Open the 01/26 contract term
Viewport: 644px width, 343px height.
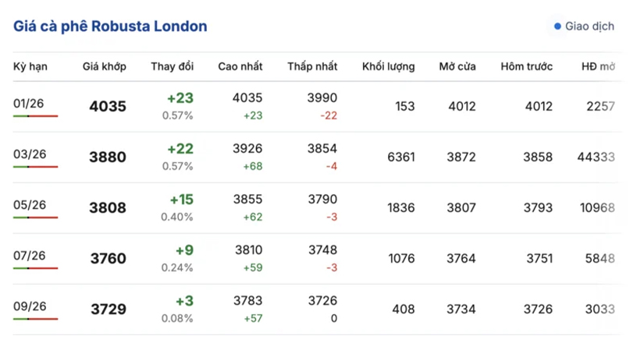(x=30, y=102)
